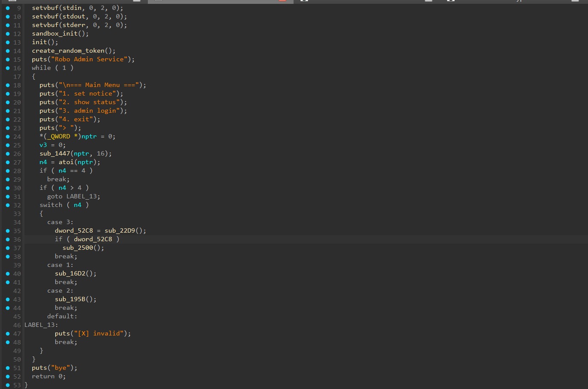
Task: Click the create_random_token function name
Action: point(68,51)
